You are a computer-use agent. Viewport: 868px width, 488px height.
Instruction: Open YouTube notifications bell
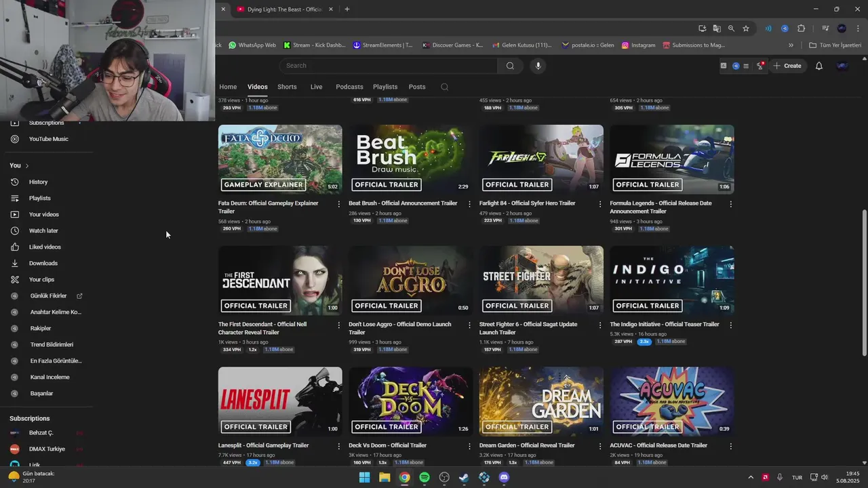(x=818, y=66)
